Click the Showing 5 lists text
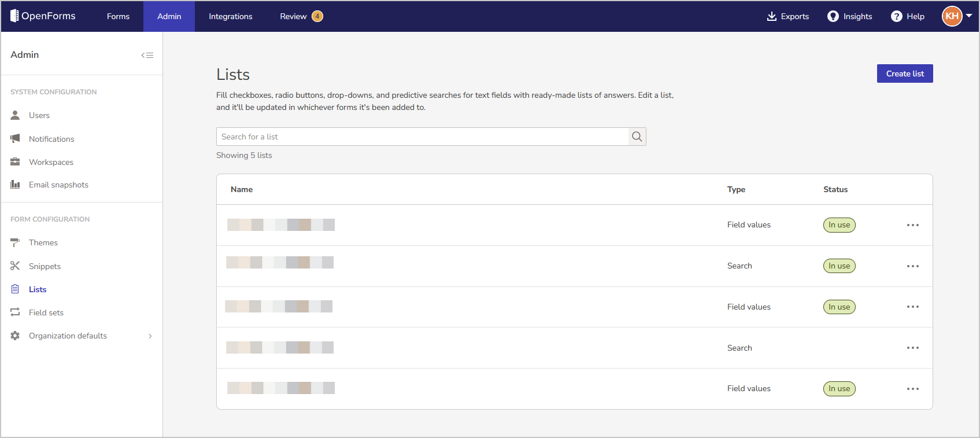Image resolution: width=980 pixels, height=438 pixels. (244, 155)
